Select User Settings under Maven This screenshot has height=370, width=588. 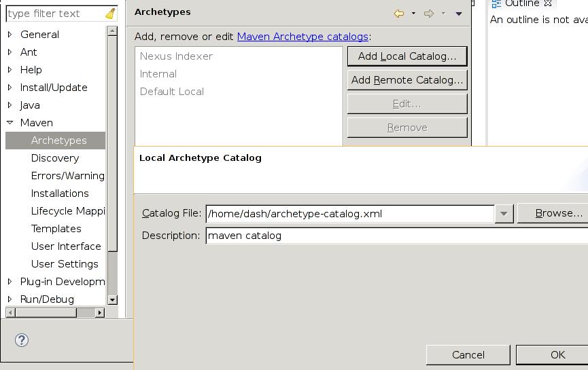tap(65, 264)
